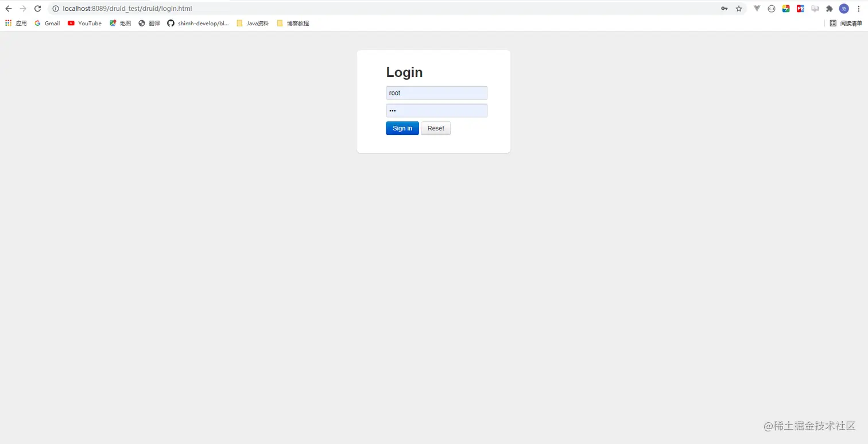Click the browser forward arrow

pos(23,9)
